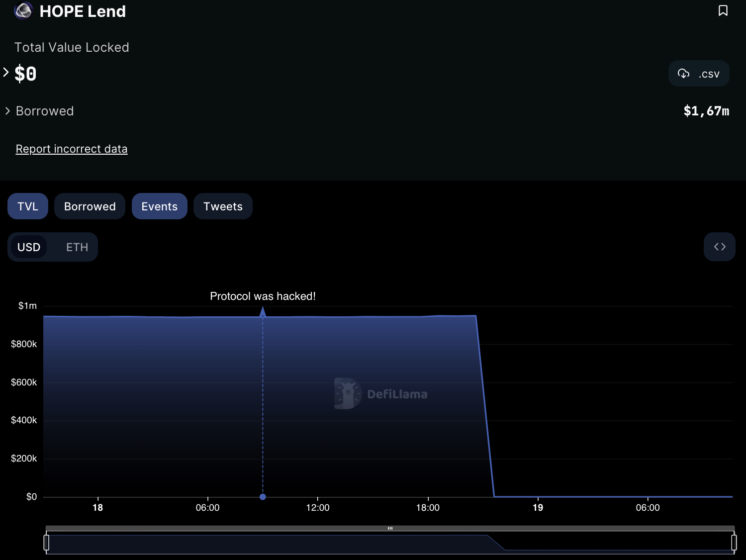
Task: Enable the Tweets chart overlay
Action: [223, 206]
